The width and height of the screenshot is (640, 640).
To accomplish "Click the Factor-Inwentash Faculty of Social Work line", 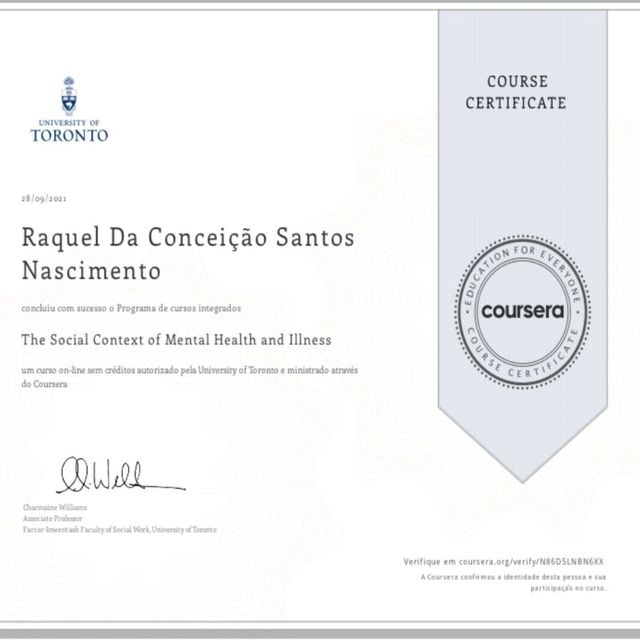I will tap(120, 529).
